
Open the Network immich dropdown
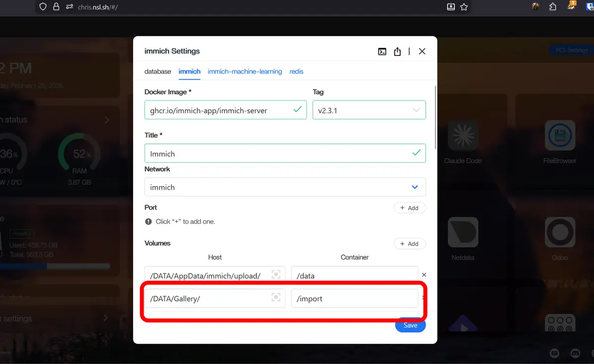click(x=414, y=187)
